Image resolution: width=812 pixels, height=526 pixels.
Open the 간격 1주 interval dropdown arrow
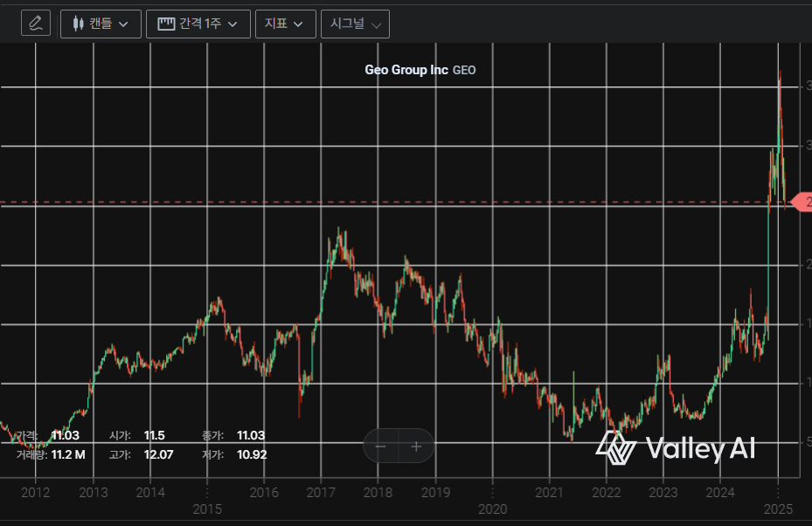232,24
